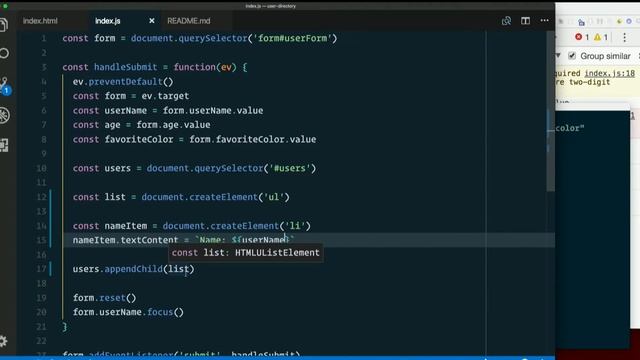Click the home extension icon in Chrome toolbar

581,22
